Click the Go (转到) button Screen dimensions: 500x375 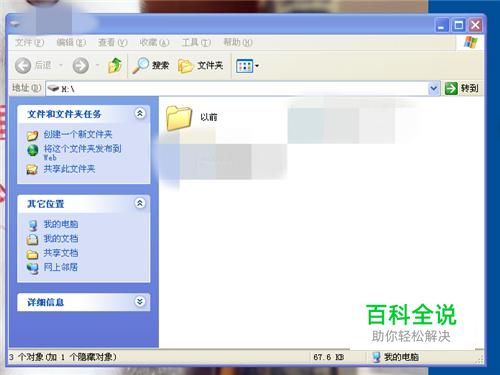[462, 89]
